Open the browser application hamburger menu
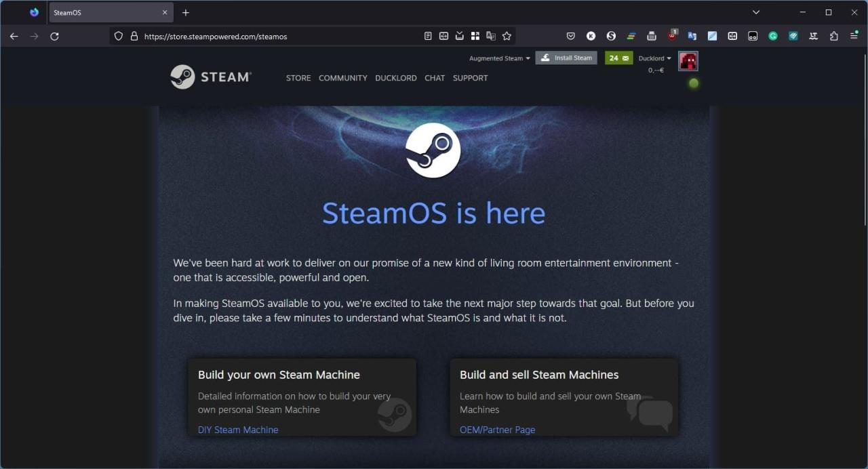Screen dimensions: 868x469 (x=854, y=36)
